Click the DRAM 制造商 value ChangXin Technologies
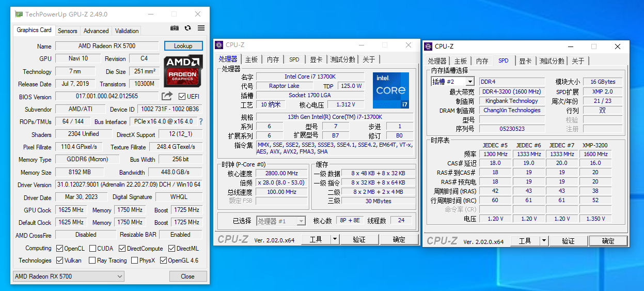The height and width of the screenshot is (291, 644). 512,110
